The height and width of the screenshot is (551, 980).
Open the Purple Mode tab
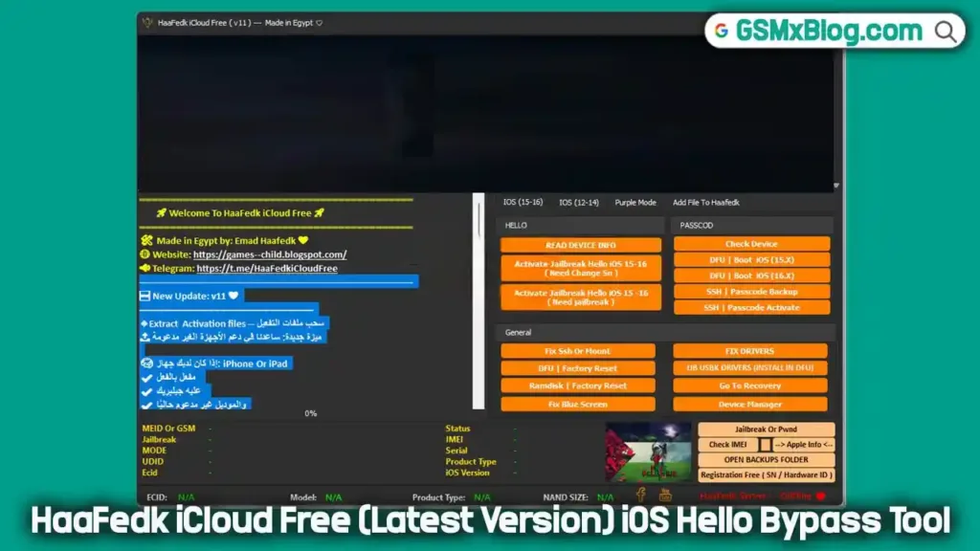635,203
